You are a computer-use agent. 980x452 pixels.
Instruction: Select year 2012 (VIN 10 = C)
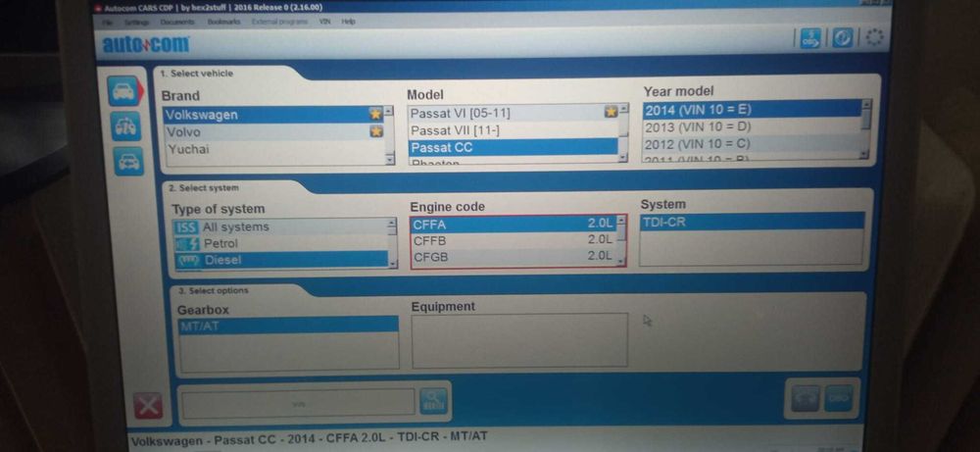tap(752, 144)
